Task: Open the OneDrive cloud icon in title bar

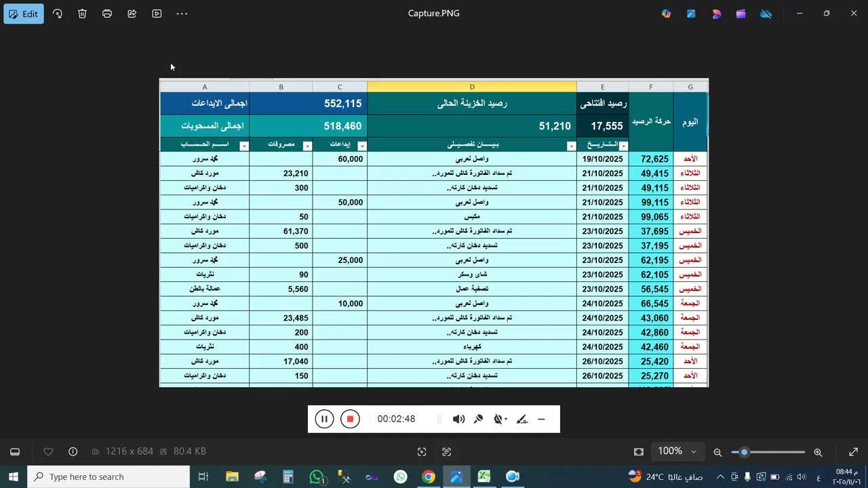Action: coord(766,14)
